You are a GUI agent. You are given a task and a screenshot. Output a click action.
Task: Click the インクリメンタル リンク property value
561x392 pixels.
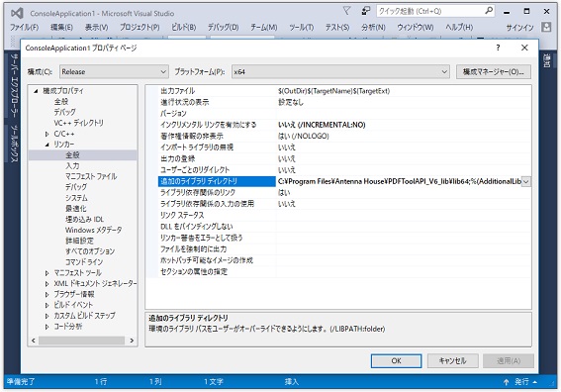point(322,125)
